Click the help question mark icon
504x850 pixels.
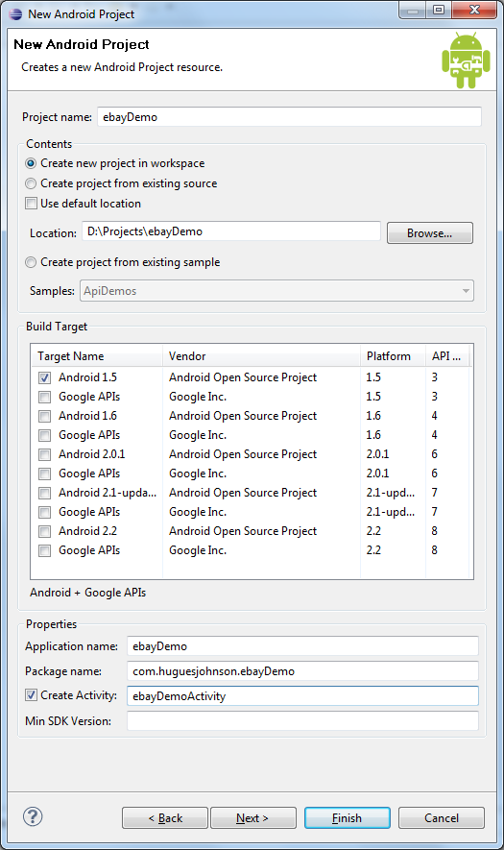click(33, 816)
